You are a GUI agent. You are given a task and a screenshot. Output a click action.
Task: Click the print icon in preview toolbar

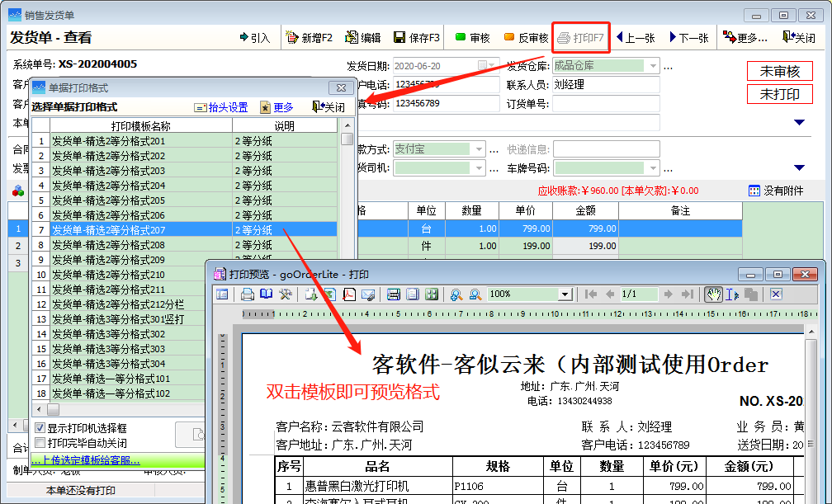tap(248, 294)
